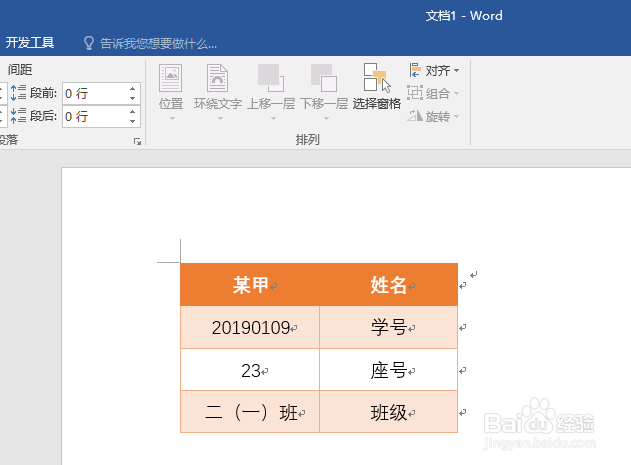The height and width of the screenshot is (465, 631).
Task: Open the Position (位置) icon
Action: click(171, 78)
